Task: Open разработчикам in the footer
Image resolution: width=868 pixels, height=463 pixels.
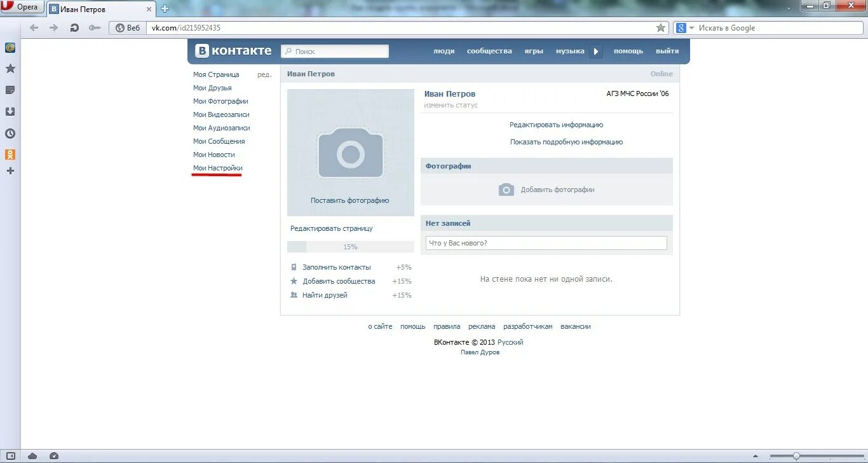Action: [x=528, y=326]
